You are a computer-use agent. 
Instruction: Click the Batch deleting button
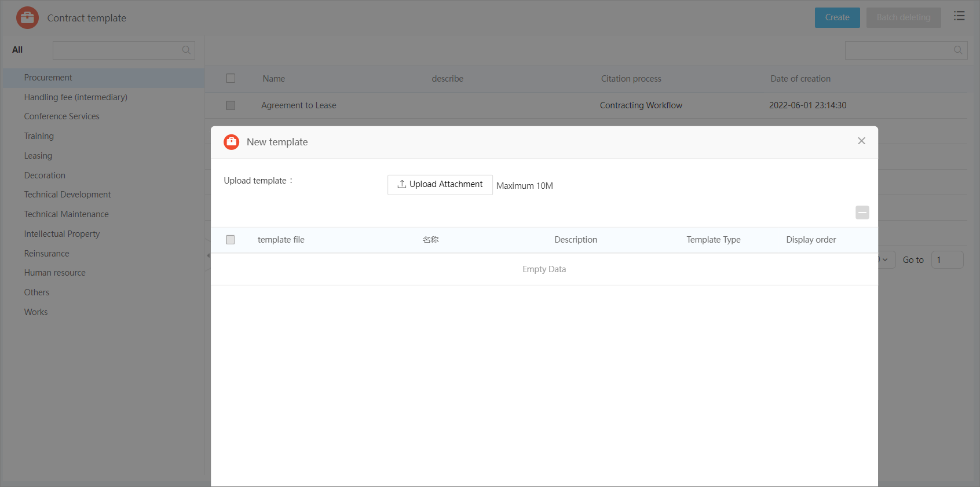(903, 17)
